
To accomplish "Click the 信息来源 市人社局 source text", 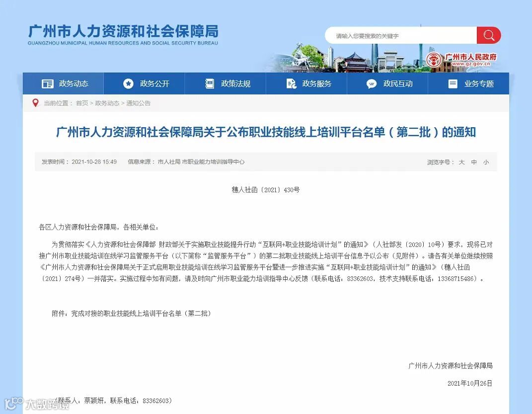I will coord(186,162).
